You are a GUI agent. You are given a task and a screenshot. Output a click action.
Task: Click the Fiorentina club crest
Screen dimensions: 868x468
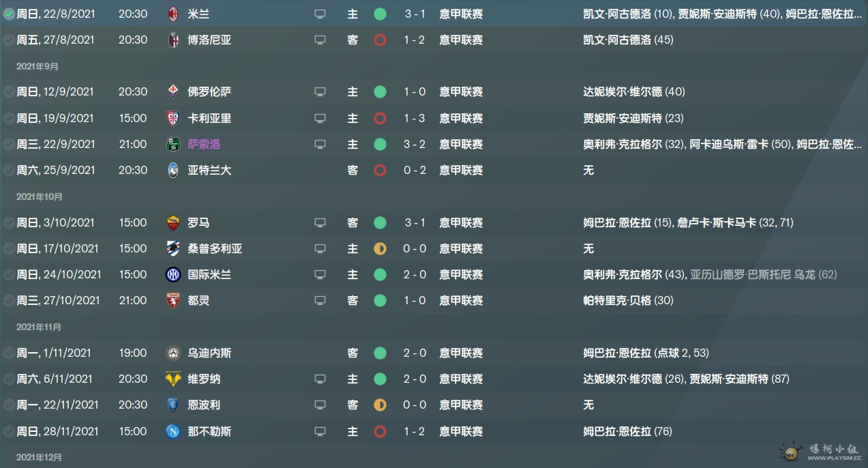[173, 91]
